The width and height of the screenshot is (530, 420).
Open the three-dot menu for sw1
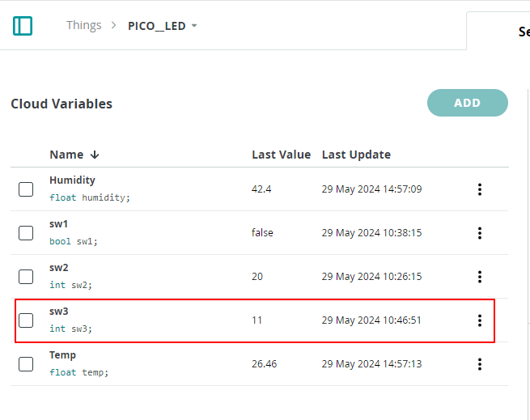(x=480, y=233)
